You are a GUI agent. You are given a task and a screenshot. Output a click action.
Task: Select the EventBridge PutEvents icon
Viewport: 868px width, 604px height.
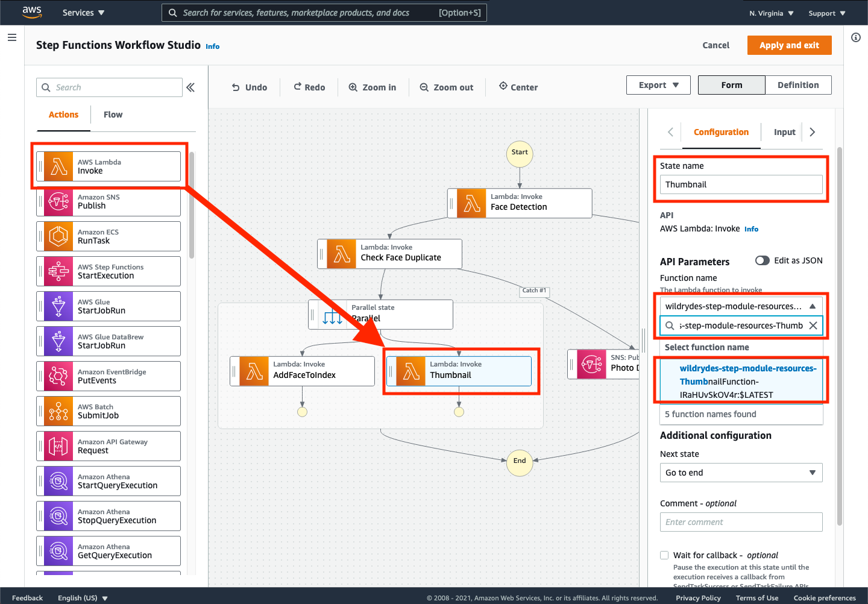(58, 376)
